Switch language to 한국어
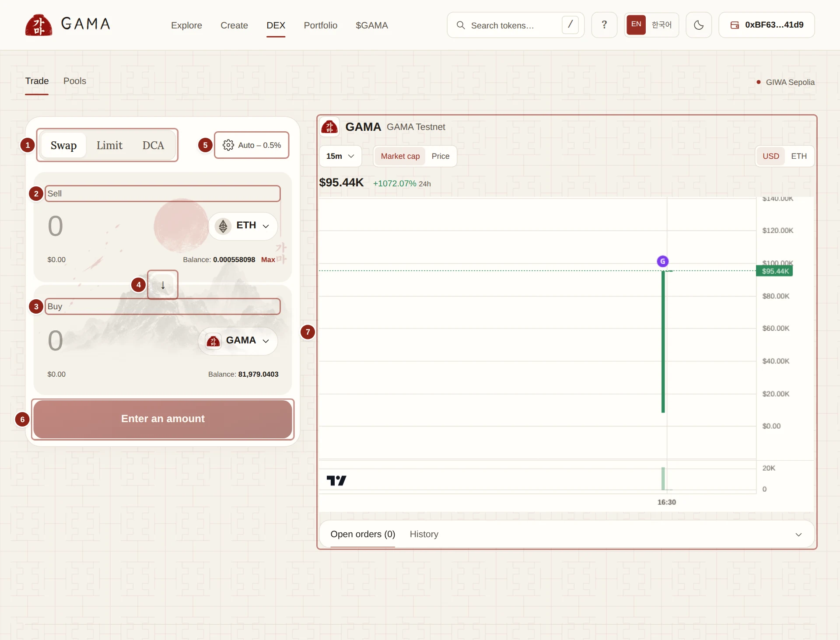 pos(661,25)
